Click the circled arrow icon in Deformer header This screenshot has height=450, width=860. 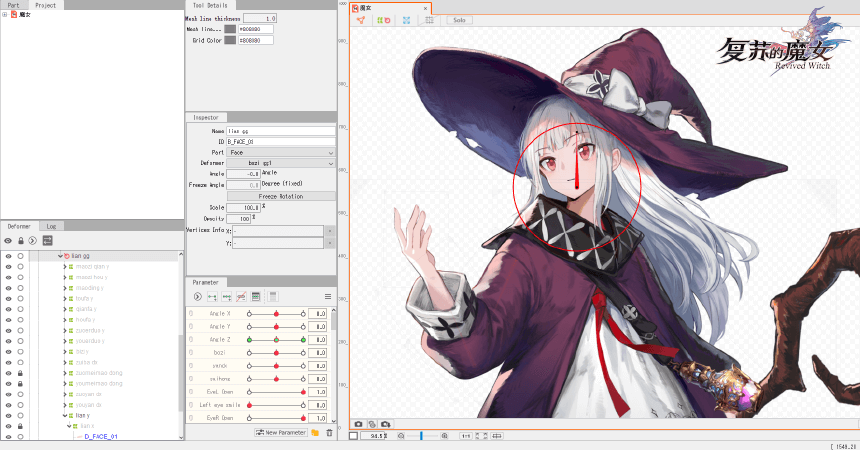(x=33, y=241)
